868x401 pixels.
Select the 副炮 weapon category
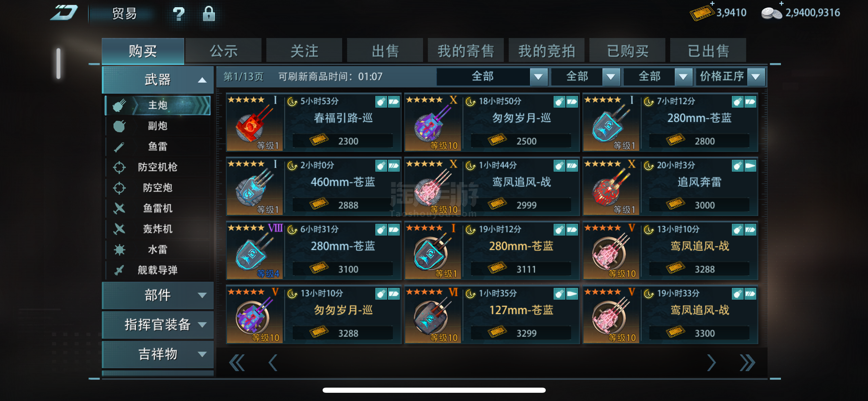click(x=158, y=126)
